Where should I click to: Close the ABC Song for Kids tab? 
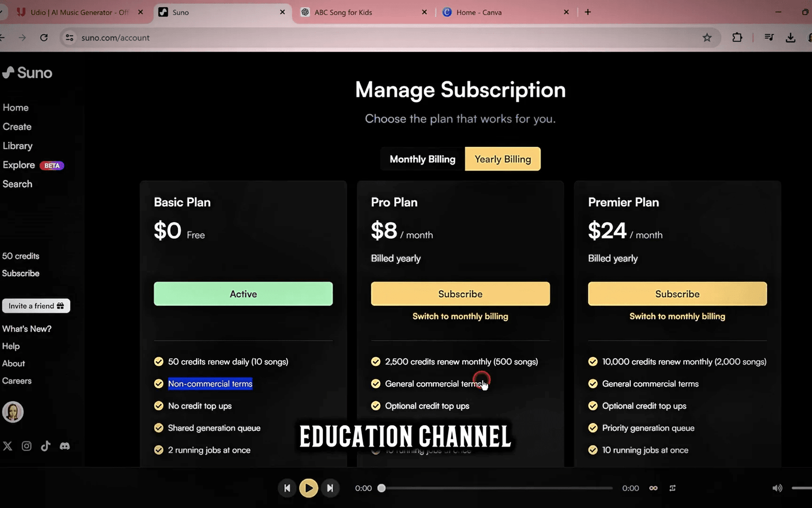(x=424, y=12)
